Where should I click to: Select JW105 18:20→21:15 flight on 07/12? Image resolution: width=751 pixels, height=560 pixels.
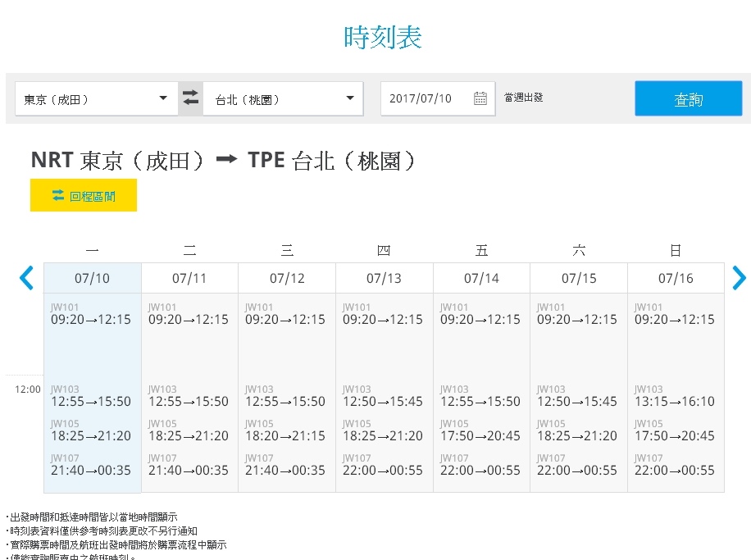click(x=285, y=430)
